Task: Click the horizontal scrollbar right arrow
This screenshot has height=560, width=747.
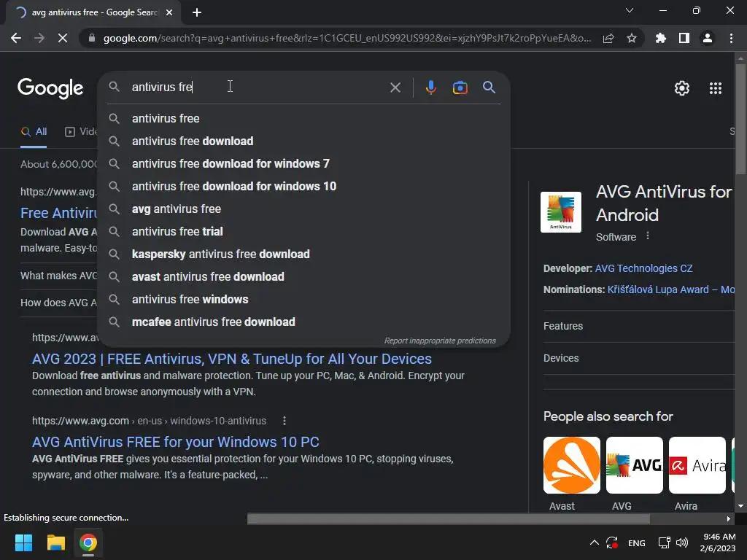Action: tap(729, 518)
